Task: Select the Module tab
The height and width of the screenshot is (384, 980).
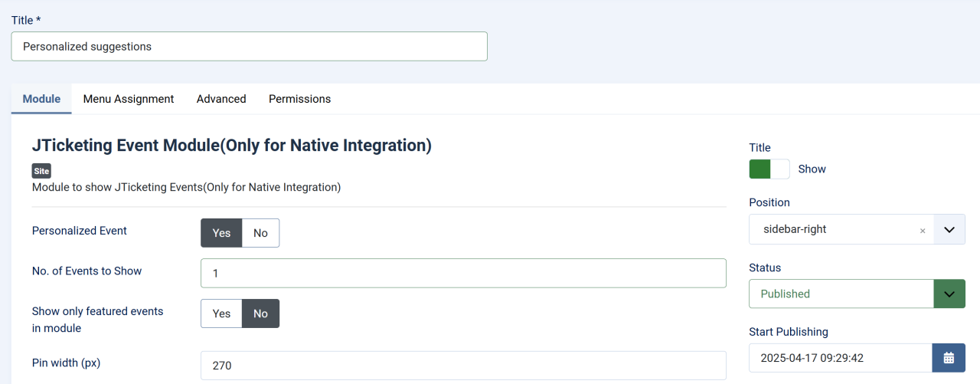Action: pos(41,99)
